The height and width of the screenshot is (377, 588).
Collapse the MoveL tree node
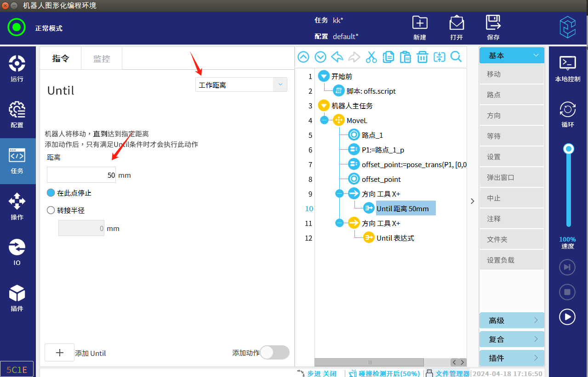click(x=324, y=120)
